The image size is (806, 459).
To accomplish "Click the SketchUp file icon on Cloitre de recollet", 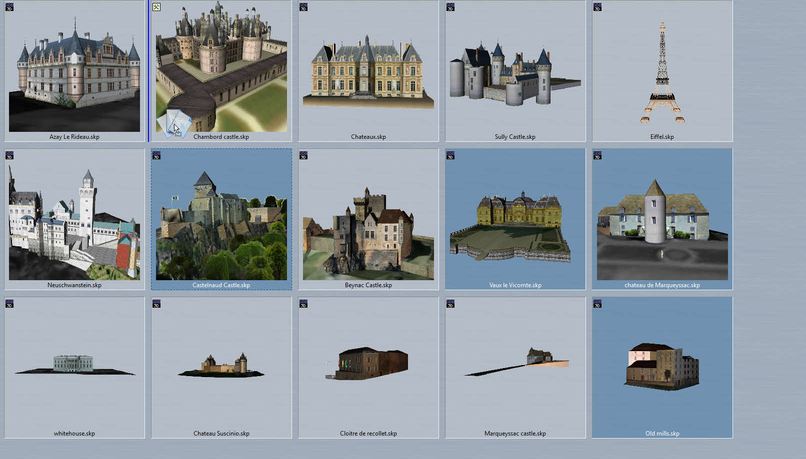I will 304,304.
